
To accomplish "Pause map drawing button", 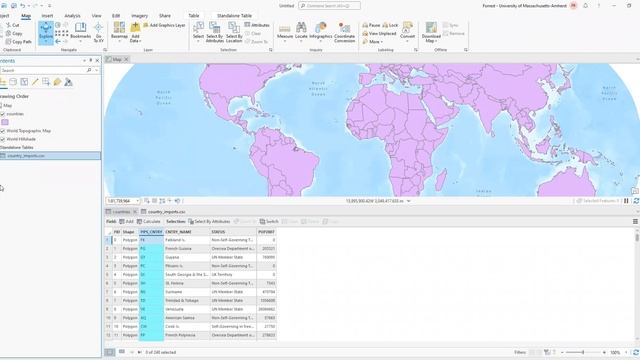I will [626, 201].
